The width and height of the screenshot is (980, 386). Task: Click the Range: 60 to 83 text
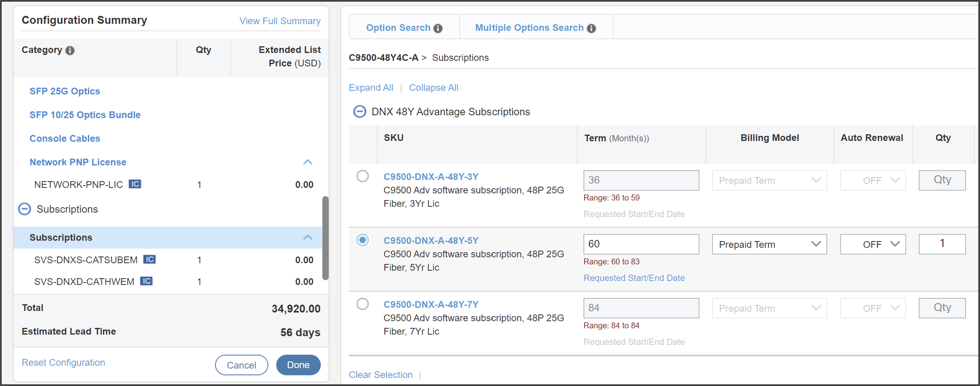coord(612,262)
